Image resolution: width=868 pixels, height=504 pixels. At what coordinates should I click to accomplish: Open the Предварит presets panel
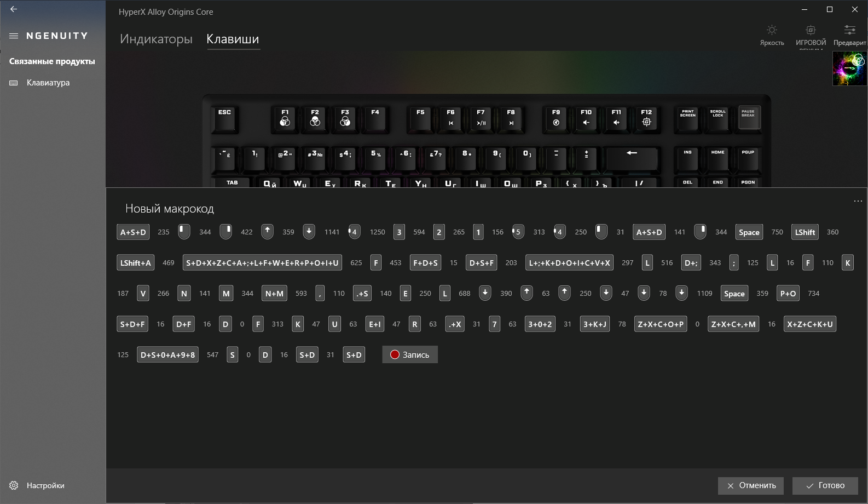pos(849,35)
